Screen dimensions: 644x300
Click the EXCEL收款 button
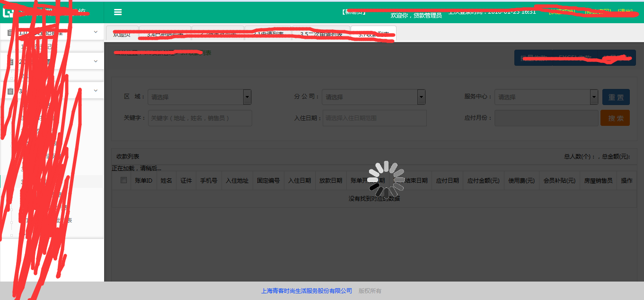pyautogui.click(x=575, y=58)
